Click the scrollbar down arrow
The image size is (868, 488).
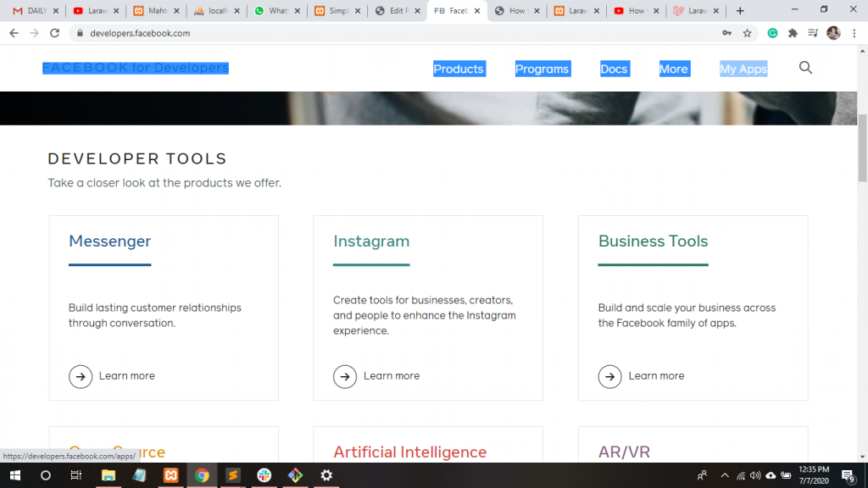[x=862, y=457]
